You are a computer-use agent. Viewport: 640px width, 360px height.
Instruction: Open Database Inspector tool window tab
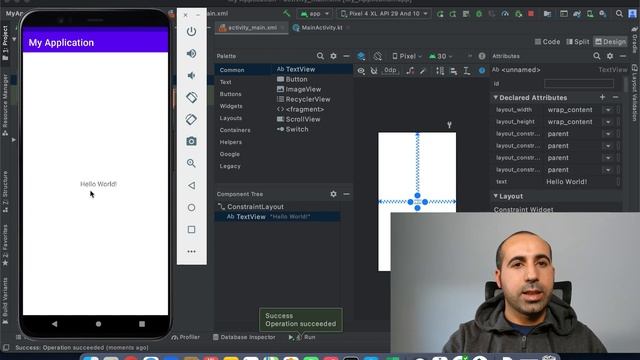pos(244,337)
